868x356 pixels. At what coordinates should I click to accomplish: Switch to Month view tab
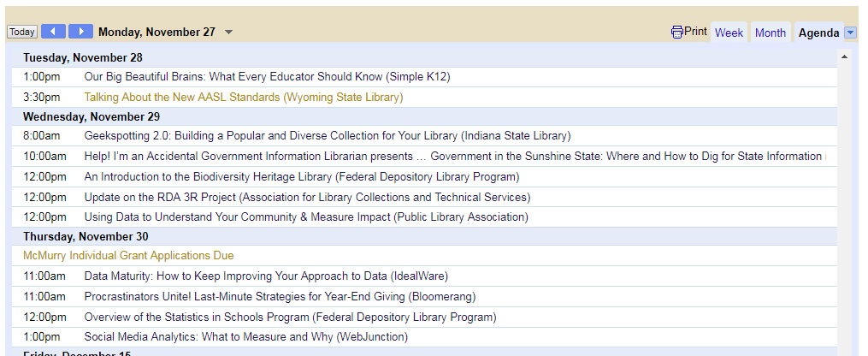[770, 33]
